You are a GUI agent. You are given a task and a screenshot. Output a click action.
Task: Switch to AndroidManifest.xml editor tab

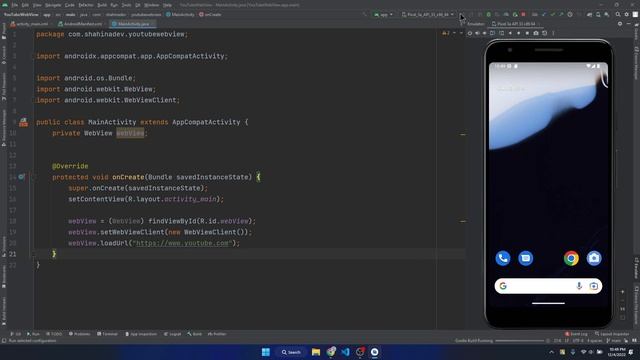click(x=80, y=24)
